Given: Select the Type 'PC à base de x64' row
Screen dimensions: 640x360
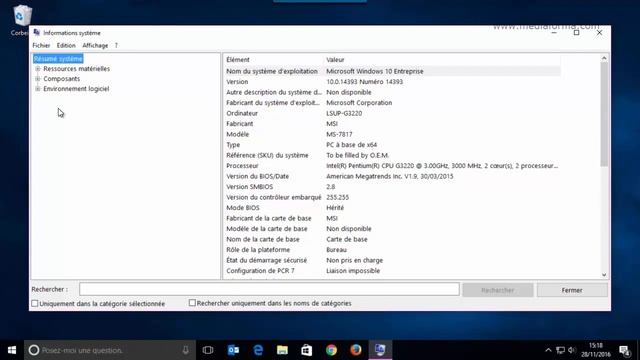Looking at the screenshot, I should pyautogui.click(x=392, y=144).
